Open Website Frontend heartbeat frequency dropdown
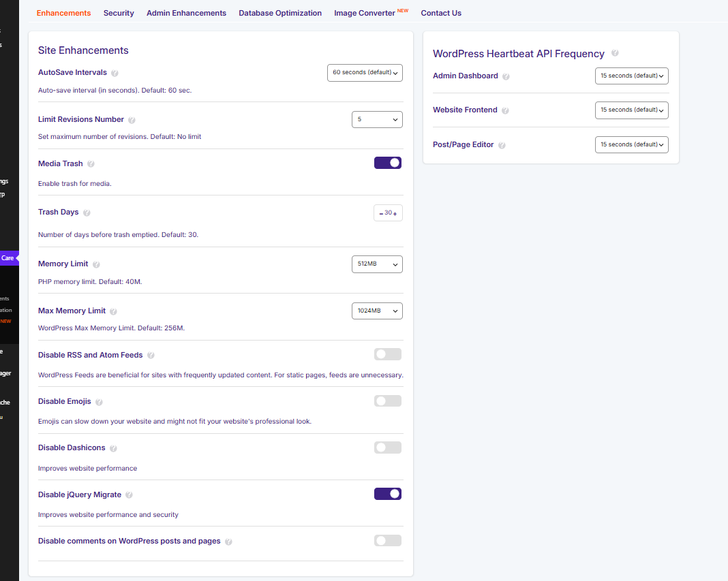The image size is (728, 581). point(631,110)
